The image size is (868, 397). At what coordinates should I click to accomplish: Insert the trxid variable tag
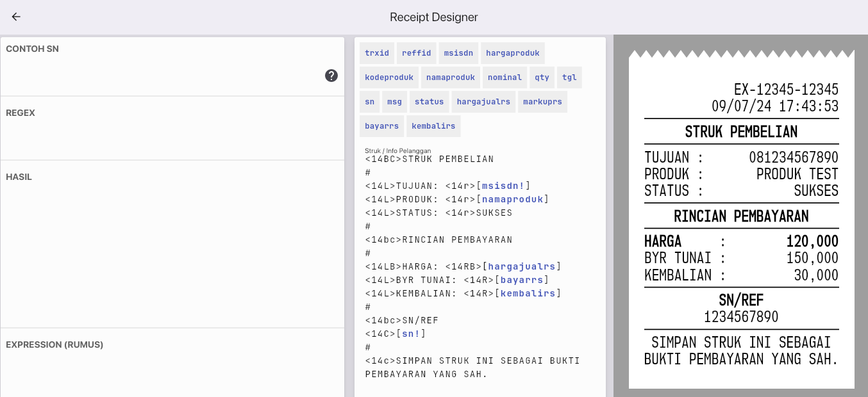click(x=377, y=53)
